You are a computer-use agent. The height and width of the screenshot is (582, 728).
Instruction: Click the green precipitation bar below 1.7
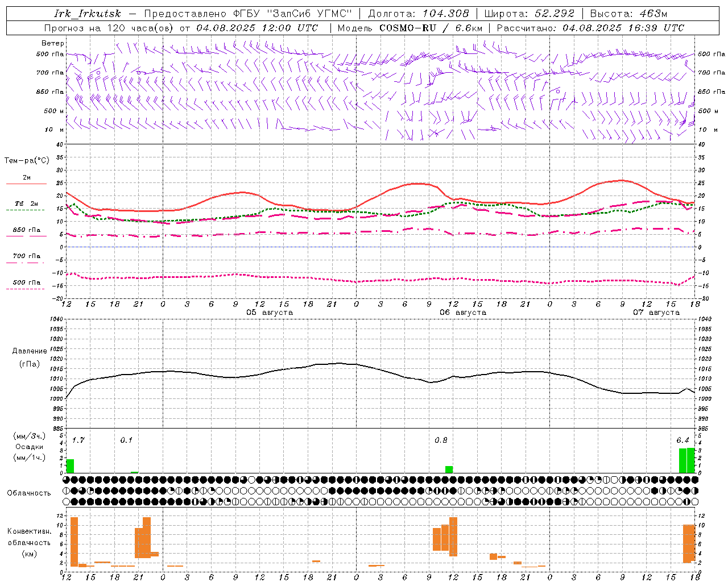pyautogui.click(x=71, y=466)
